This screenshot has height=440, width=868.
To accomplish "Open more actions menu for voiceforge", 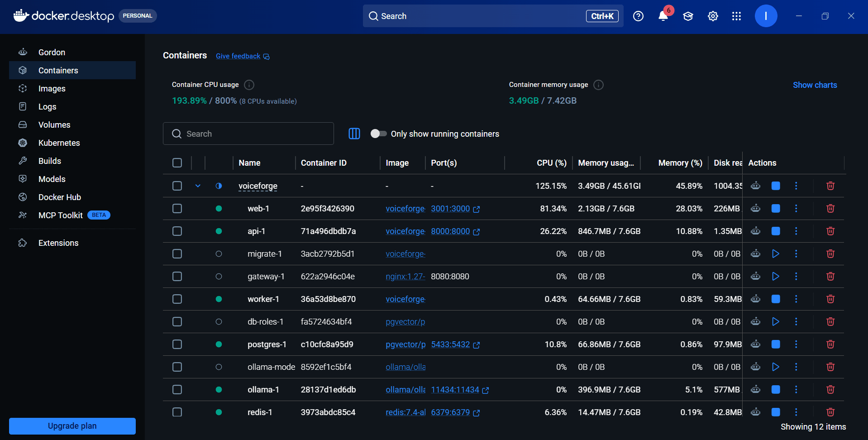I will coord(796,186).
